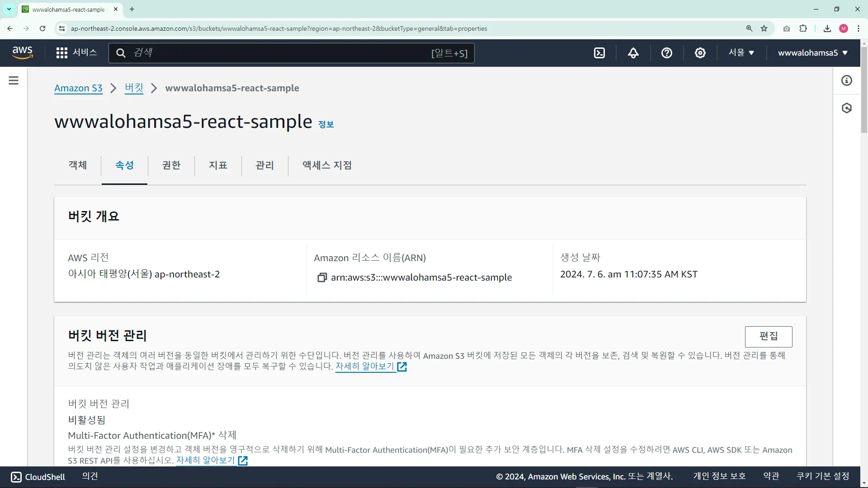The height and width of the screenshot is (488, 868).
Task: Click the 버킷 breadcrumb link
Action: click(134, 88)
